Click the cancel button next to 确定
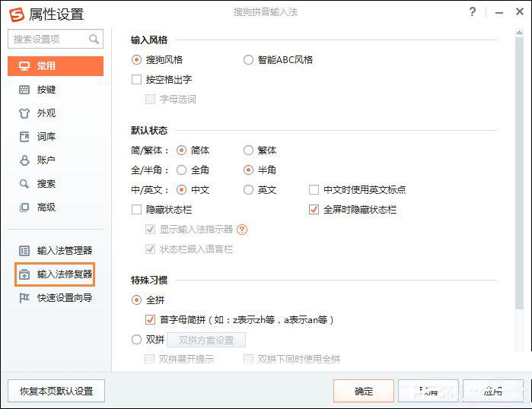Screen dimensions: 532x409 tap(428, 391)
